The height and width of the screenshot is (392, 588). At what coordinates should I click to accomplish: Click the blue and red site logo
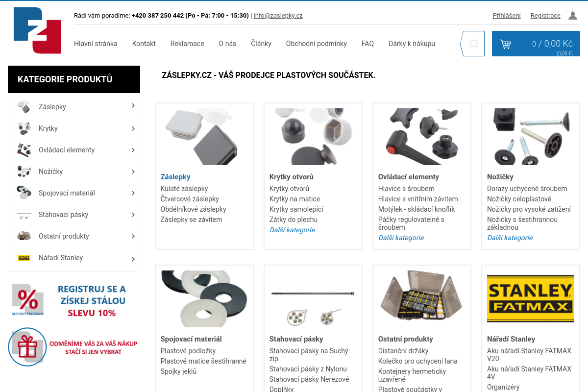point(37,30)
